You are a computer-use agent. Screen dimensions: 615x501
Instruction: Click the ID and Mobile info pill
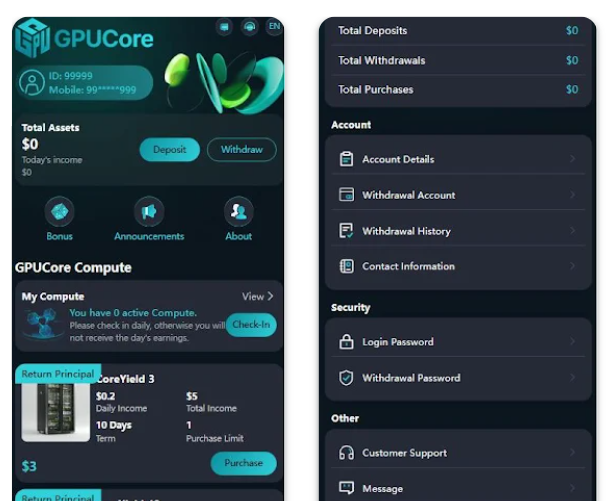click(x=86, y=83)
